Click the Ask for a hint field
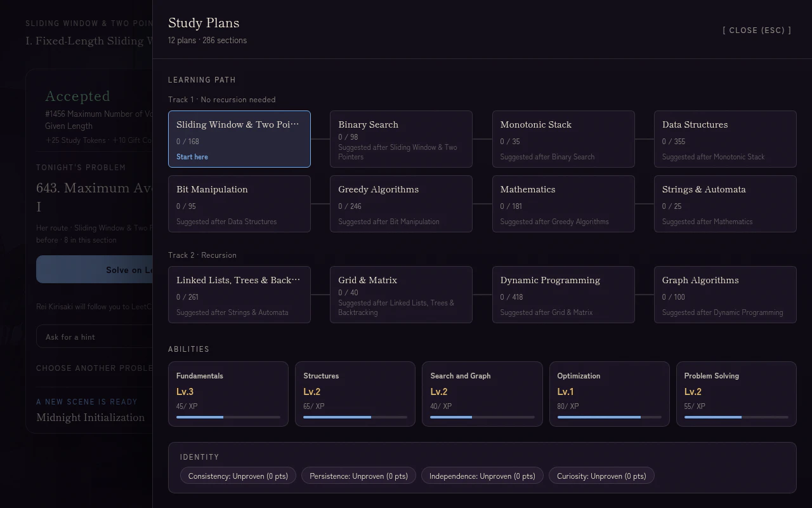This screenshot has height=508, width=812. (94, 337)
